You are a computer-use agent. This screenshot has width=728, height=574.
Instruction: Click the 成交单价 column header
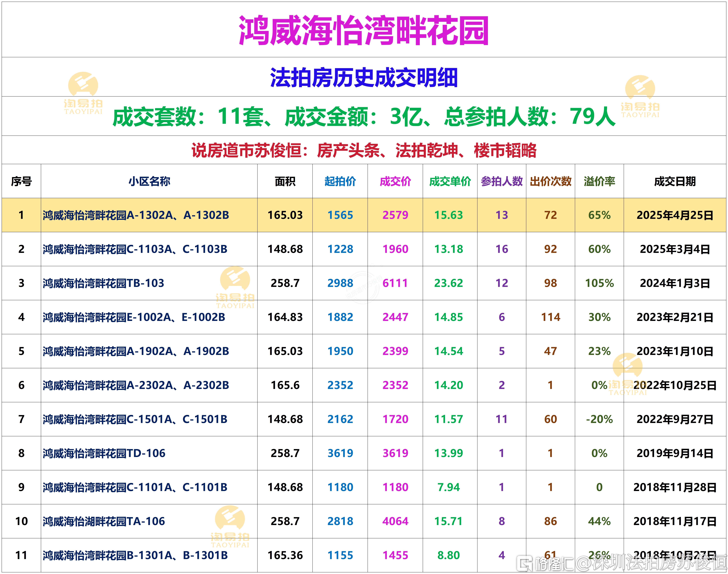coord(450,181)
